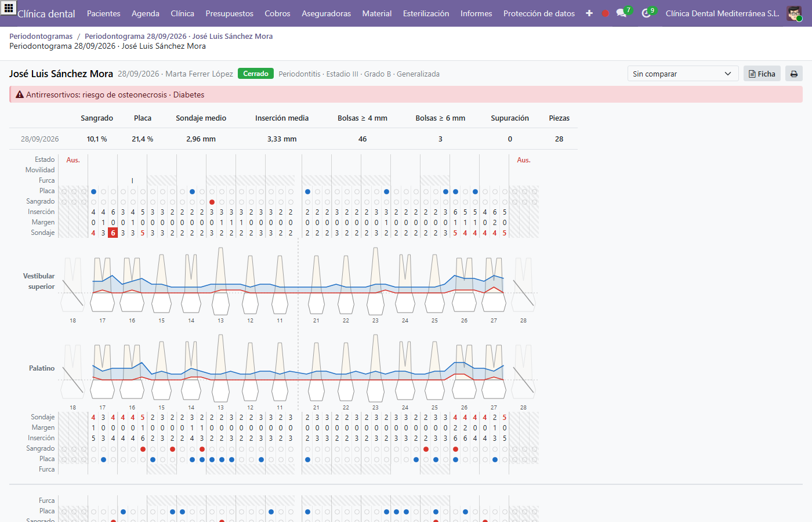
Task: Click the Sondaje medio value 2,96 mm
Action: pyautogui.click(x=201, y=139)
